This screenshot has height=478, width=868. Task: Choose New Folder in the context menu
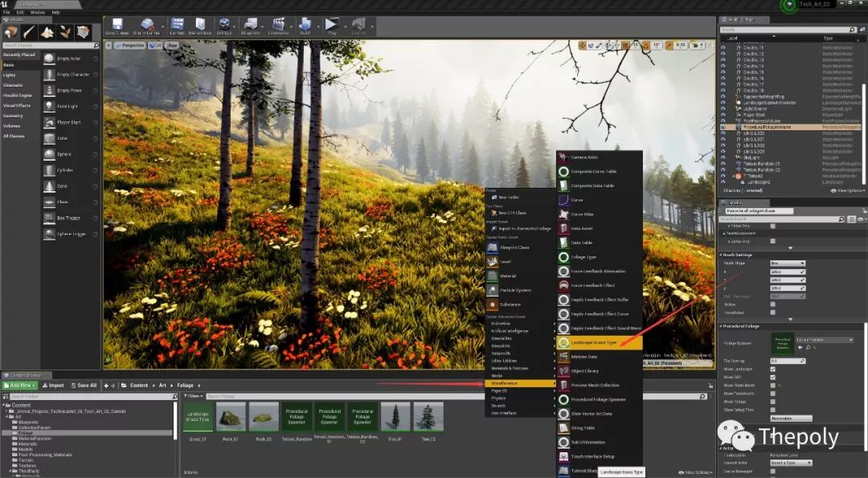[520, 197]
